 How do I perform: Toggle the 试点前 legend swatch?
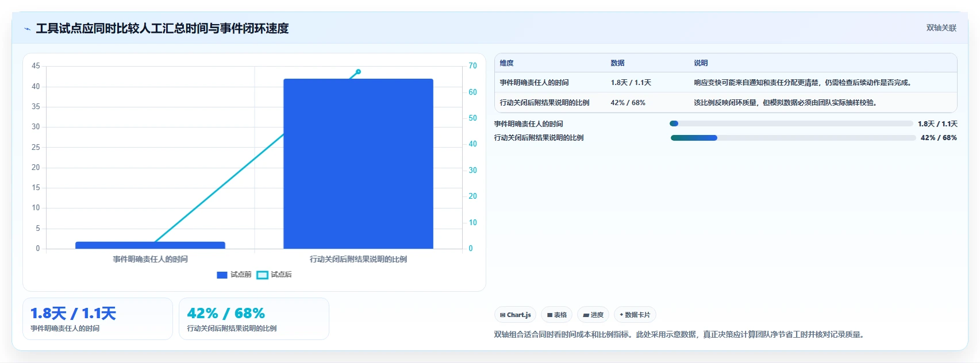click(222, 275)
